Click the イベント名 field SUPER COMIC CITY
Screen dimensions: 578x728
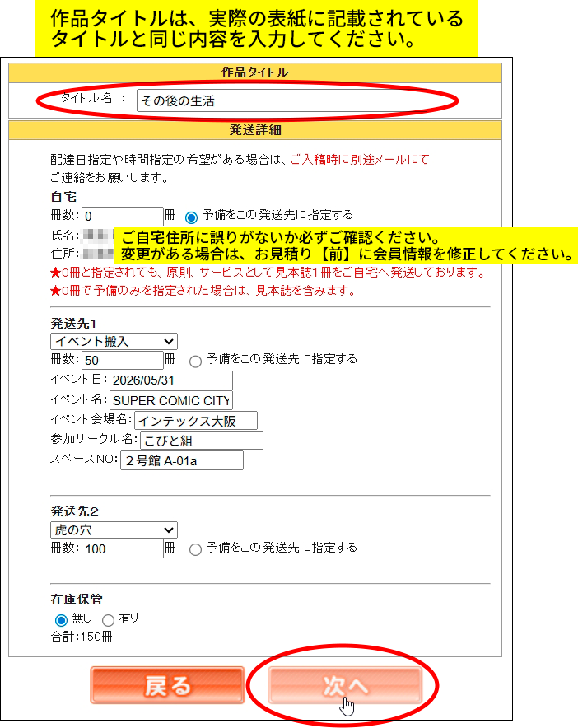[x=170, y=400]
